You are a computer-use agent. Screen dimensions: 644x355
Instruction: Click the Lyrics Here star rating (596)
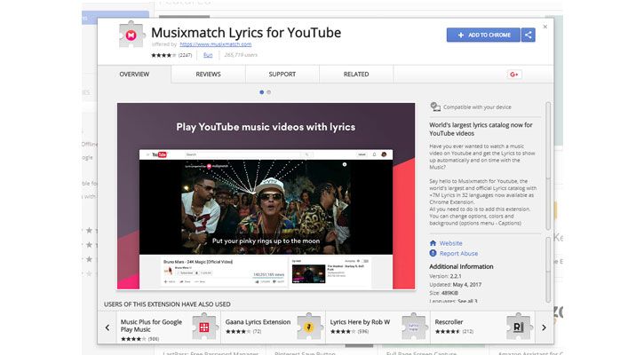pyautogui.click(x=349, y=331)
